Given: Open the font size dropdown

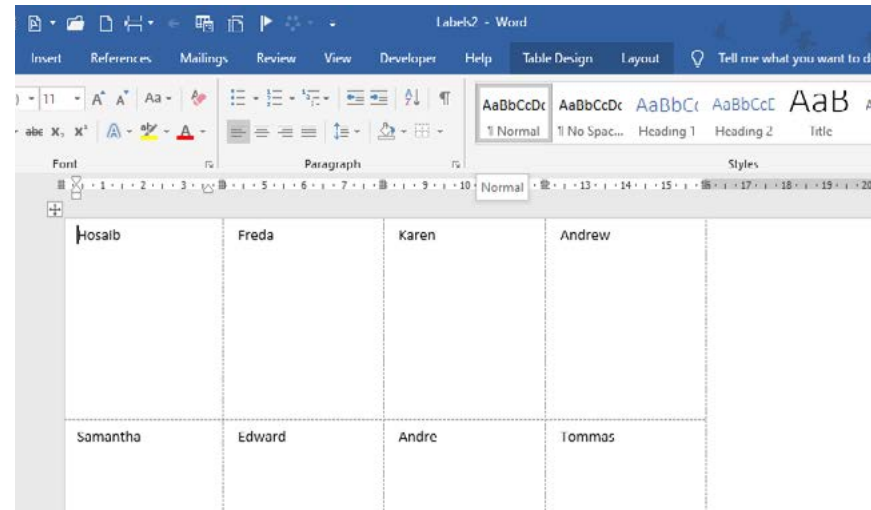Looking at the screenshot, I should (x=77, y=99).
